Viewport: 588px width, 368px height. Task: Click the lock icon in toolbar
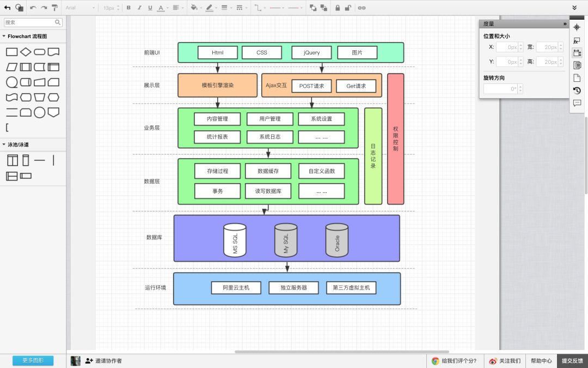pyautogui.click(x=338, y=8)
